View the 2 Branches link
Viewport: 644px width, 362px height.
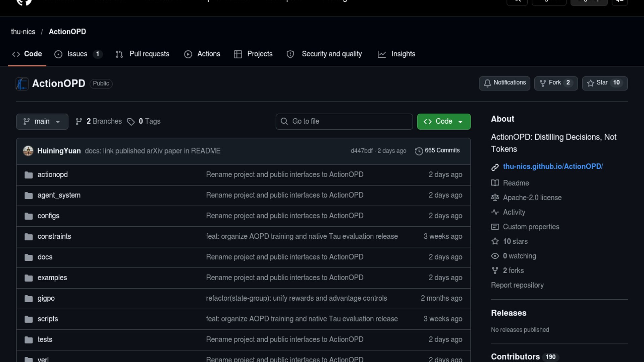pyautogui.click(x=99, y=121)
